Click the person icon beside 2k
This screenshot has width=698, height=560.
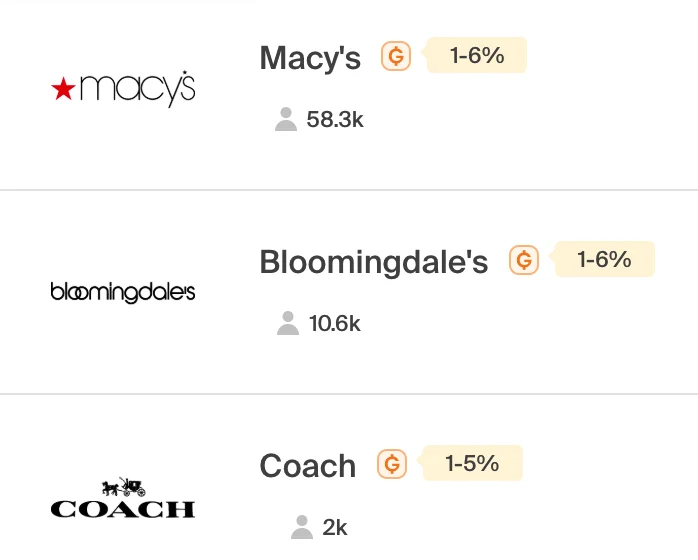302,527
